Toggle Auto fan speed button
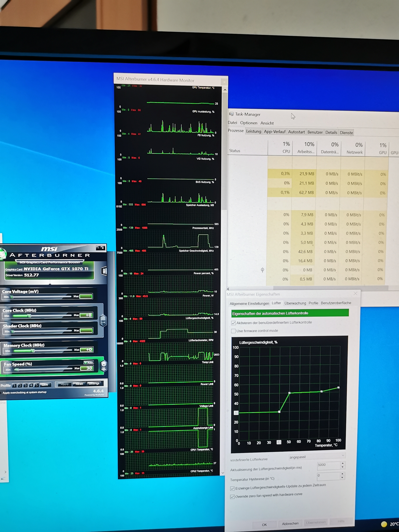This screenshot has height=532, width=399. 89,362
